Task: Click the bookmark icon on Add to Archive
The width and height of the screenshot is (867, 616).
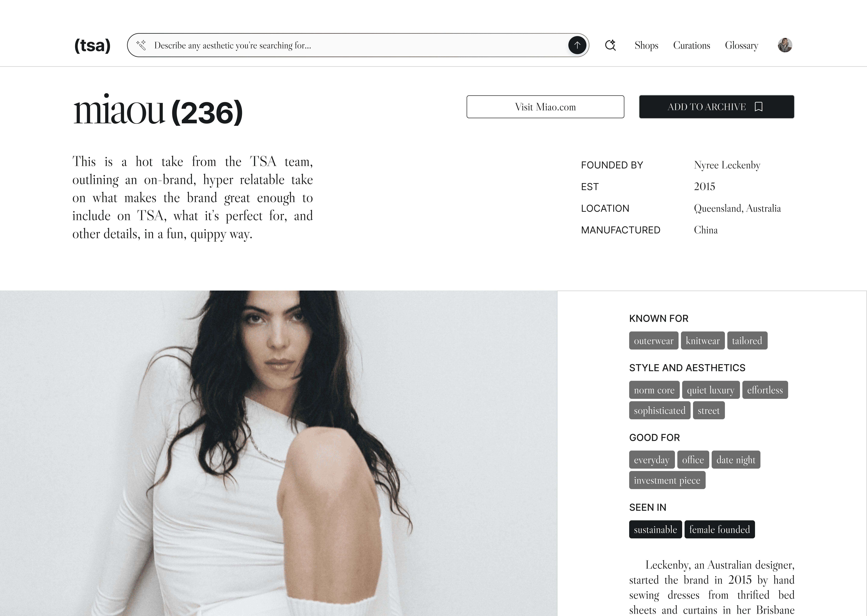Action: [758, 107]
